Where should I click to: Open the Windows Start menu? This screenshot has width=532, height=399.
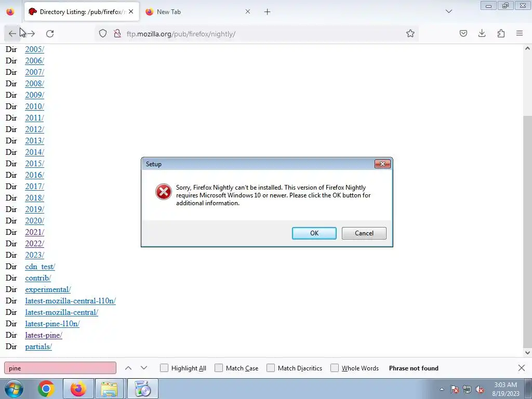[14, 389]
